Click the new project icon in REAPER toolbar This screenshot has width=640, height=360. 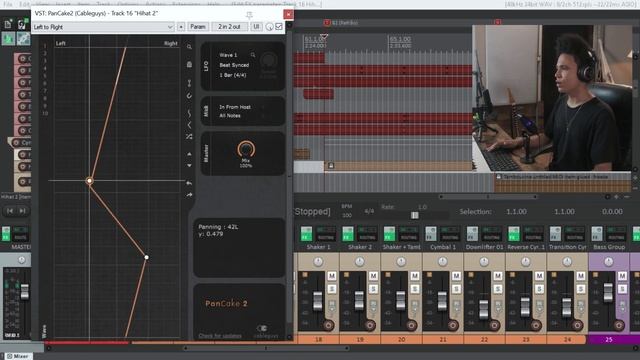click(x=8, y=24)
